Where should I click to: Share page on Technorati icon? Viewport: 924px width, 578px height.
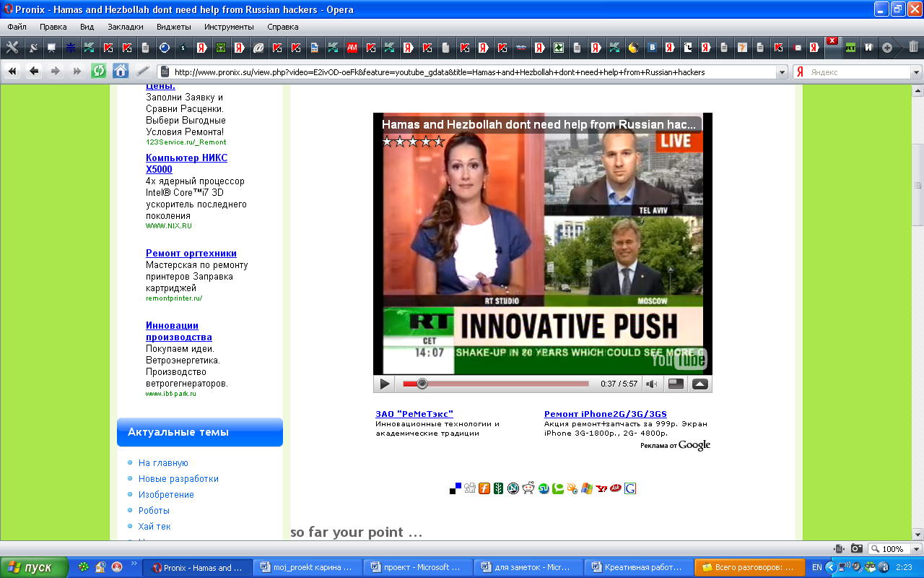(x=558, y=488)
